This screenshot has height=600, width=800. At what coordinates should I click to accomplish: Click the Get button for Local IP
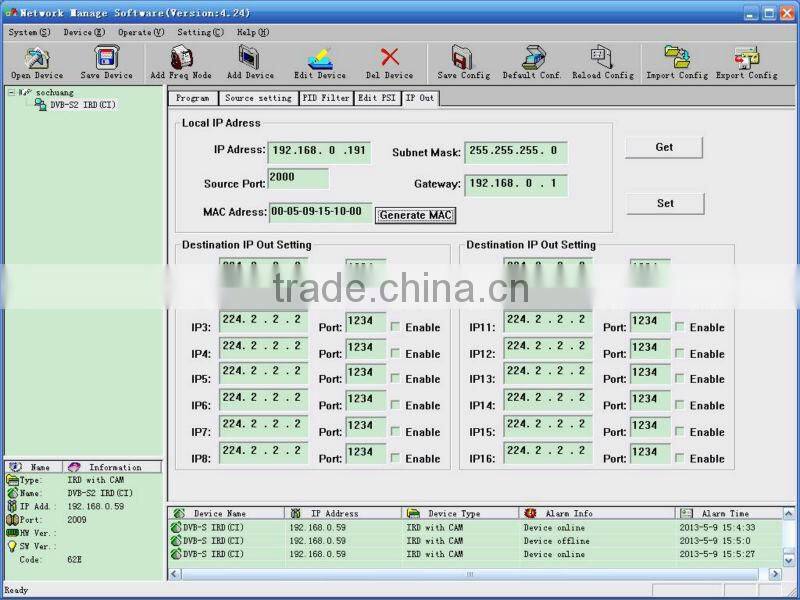664,147
